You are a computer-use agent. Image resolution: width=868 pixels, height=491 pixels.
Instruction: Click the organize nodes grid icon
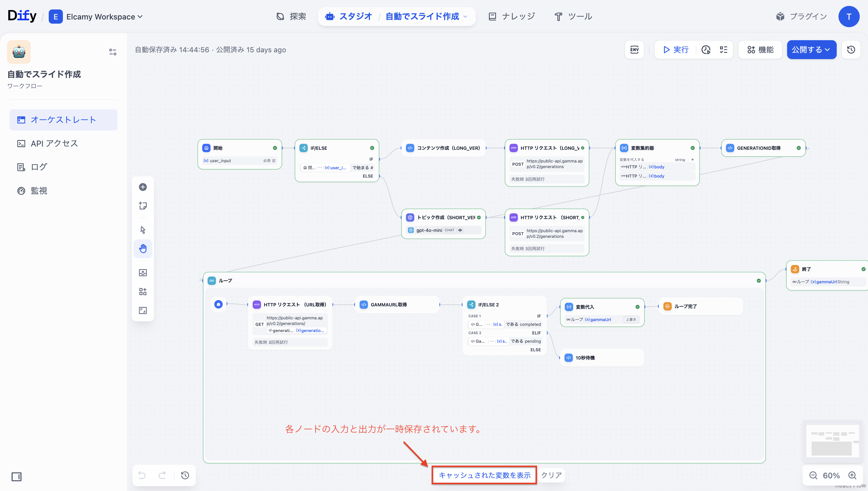pos(143,291)
